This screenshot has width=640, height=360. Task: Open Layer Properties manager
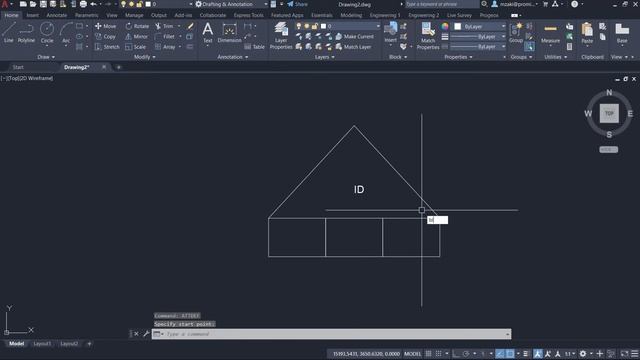pyautogui.click(x=281, y=36)
